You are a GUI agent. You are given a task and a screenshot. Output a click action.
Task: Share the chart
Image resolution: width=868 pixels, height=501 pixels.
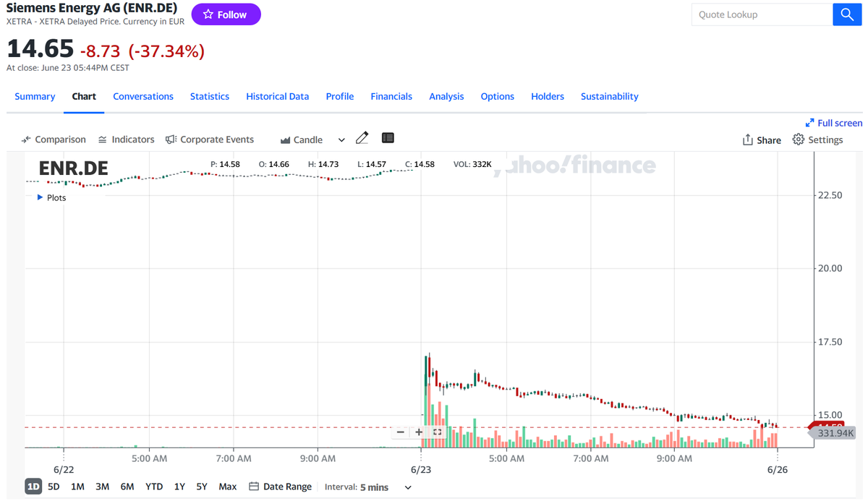coord(762,140)
